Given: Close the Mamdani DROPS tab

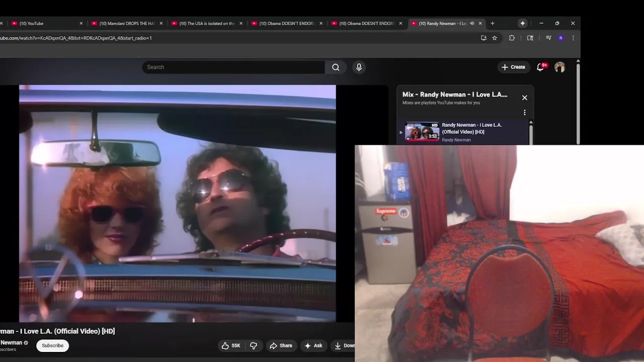Looking at the screenshot, I should point(161,23).
